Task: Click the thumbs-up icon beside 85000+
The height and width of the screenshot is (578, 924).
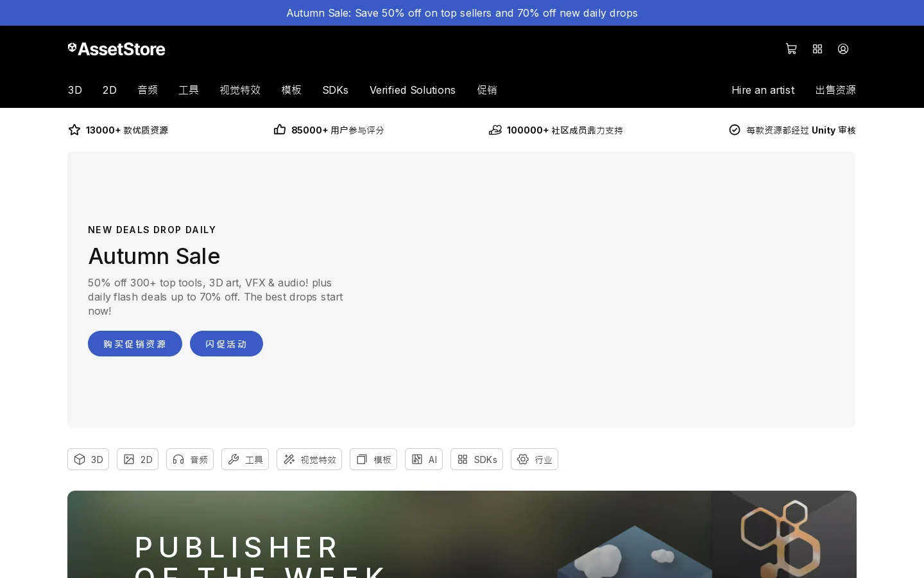Action: [280, 130]
